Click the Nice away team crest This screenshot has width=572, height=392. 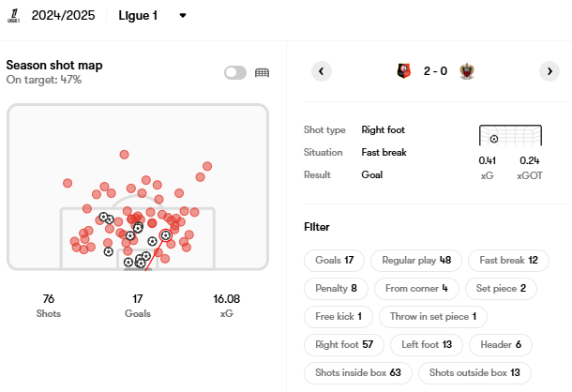tap(467, 71)
